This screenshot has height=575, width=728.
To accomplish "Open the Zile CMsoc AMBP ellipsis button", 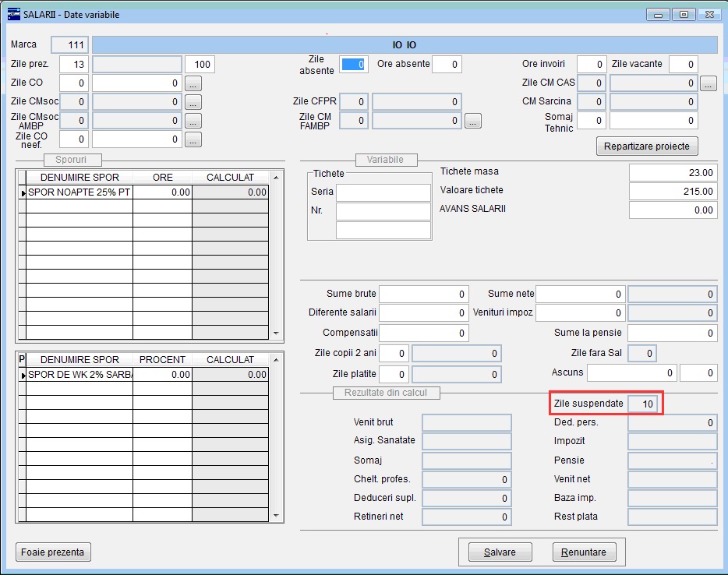I will coord(193,121).
